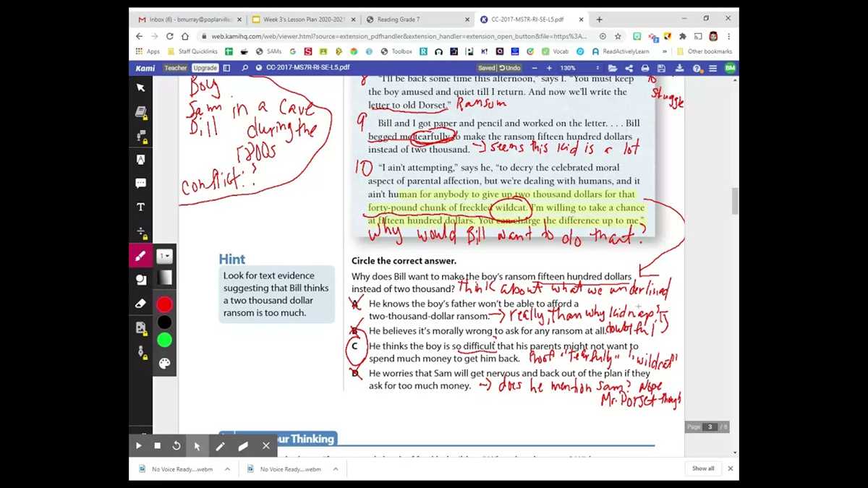Open Kami help menu
Image resolution: width=868 pixels, height=488 pixels.
click(697, 68)
